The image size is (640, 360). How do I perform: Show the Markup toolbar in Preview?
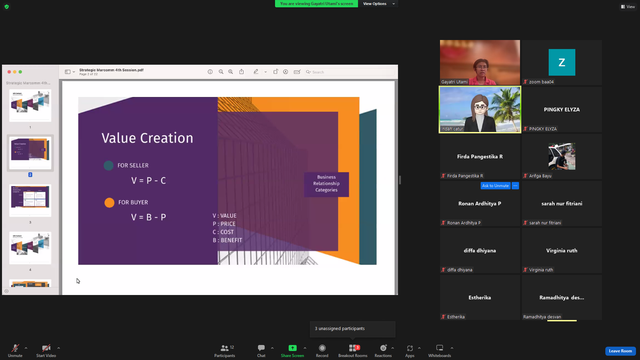pos(286,72)
